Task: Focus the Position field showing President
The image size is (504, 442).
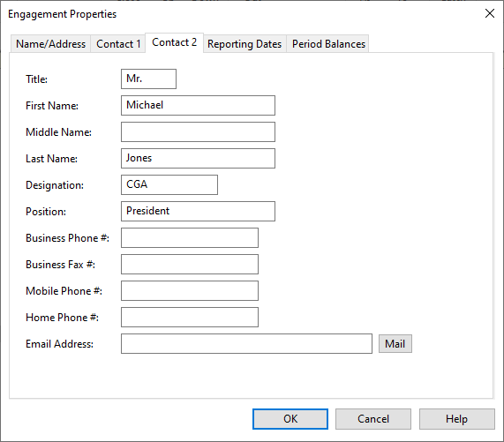Action: pyautogui.click(x=198, y=211)
